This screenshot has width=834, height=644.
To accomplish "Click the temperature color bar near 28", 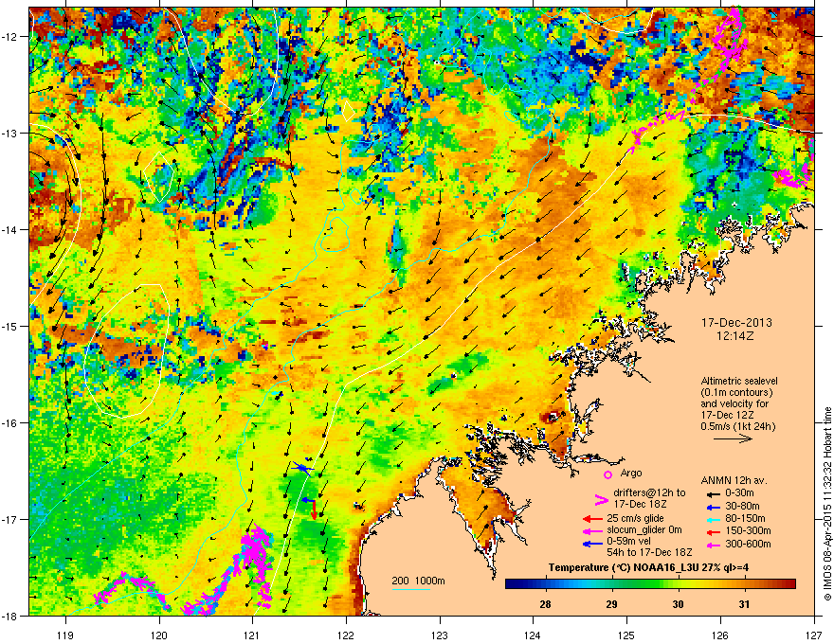I will (x=545, y=584).
